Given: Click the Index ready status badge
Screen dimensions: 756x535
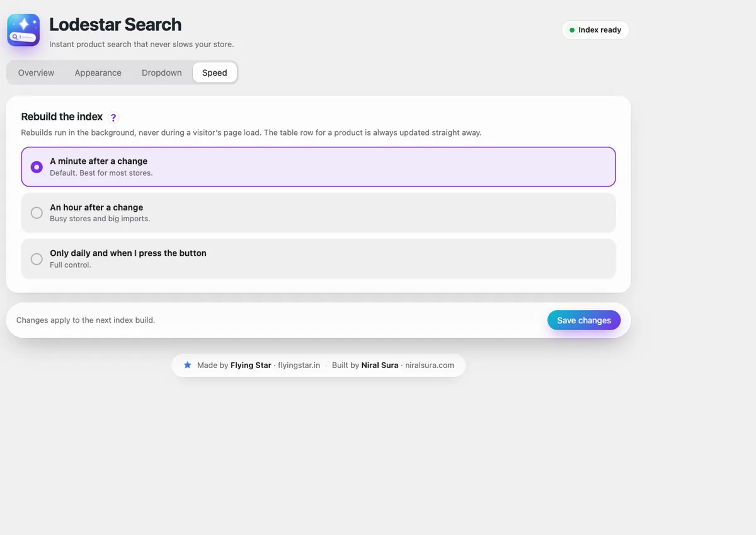Looking at the screenshot, I should coord(595,30).
